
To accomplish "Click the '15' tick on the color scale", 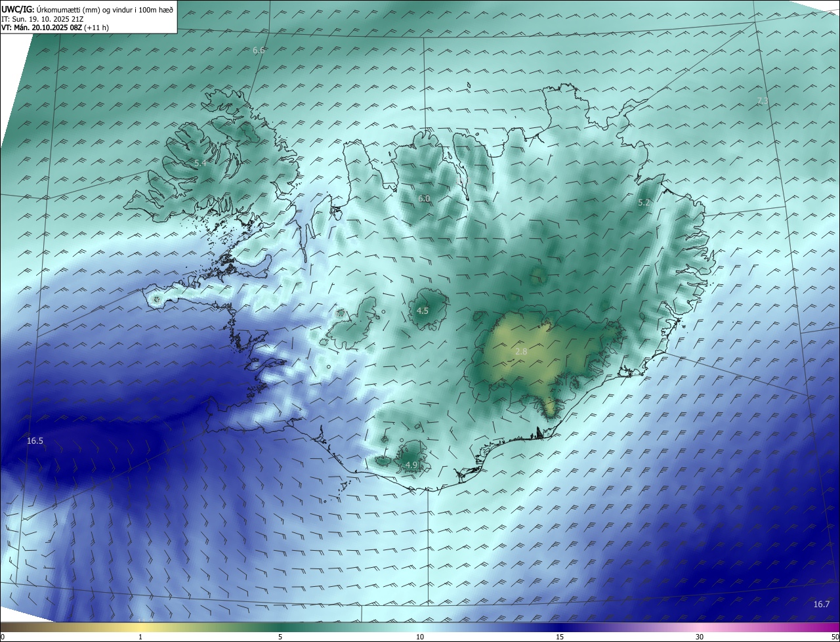I will (560, 637).
